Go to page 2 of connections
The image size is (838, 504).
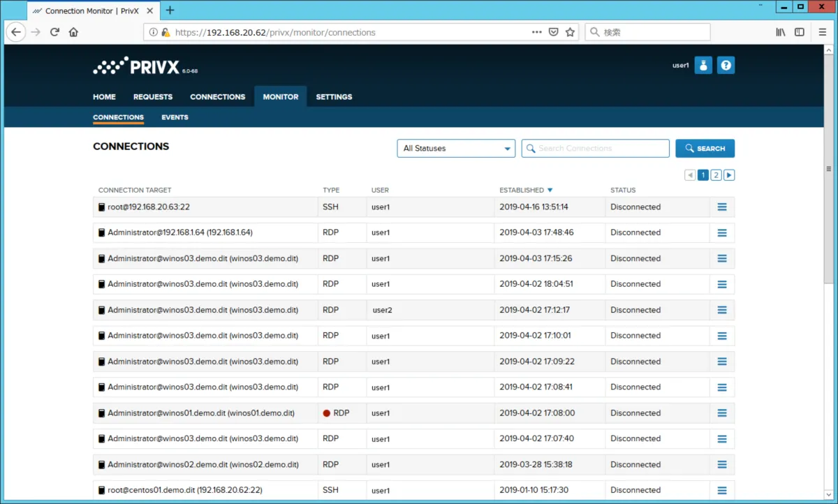pyautogui.click(x=716, y=175)
